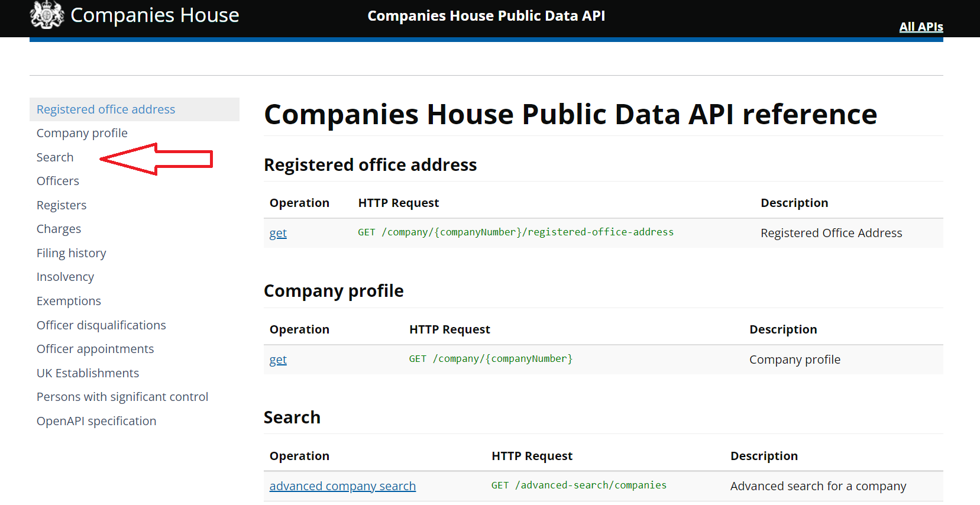The height and width of the screenshot is (505, 980).
Task: Click HTTP Request header in Registered office table
Action: click(399, 203)
